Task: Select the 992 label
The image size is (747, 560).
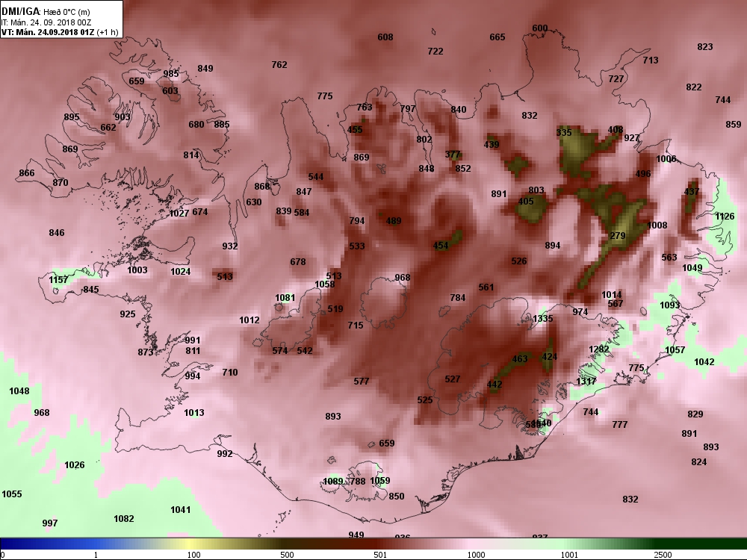Action: tap(225, 453)
